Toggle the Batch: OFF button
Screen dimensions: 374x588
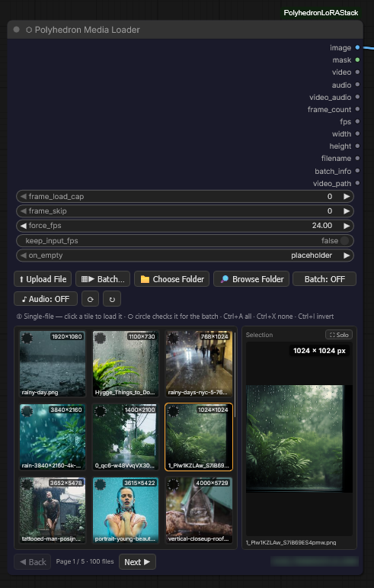(x=324, y=279)
